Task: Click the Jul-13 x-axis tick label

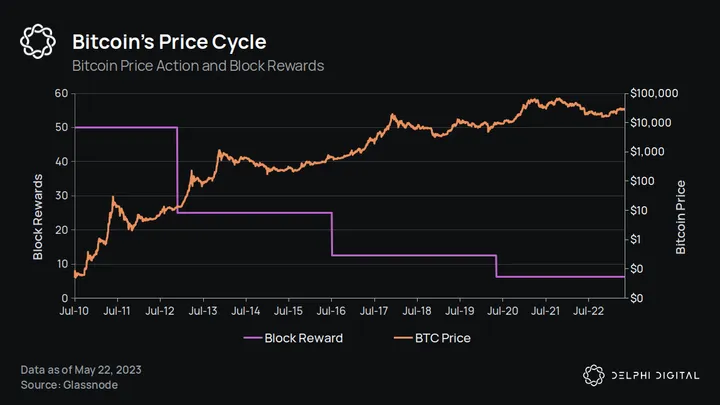Action: [203, 311]
